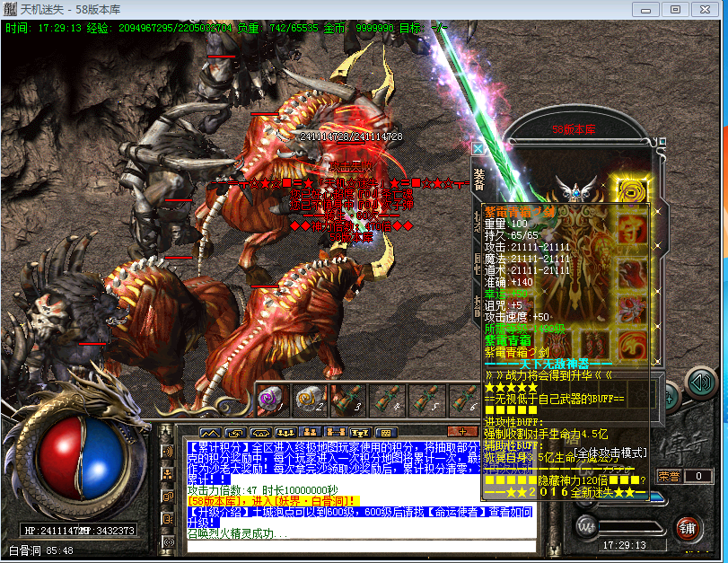Screen dimensions: 728x563
Task: Click the 白骨洞 85:48 map location text
Action: 41,551
